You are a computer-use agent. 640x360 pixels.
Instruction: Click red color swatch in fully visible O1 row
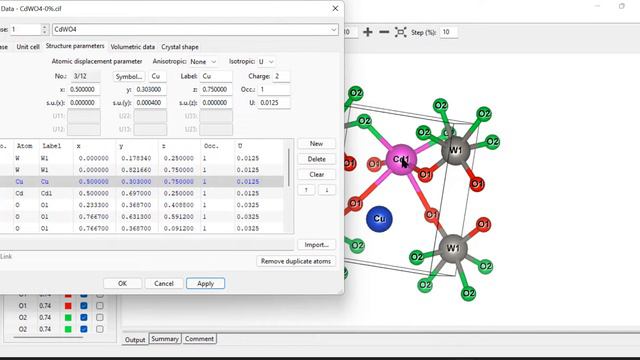pyautogui.click(x=68, y=306)
